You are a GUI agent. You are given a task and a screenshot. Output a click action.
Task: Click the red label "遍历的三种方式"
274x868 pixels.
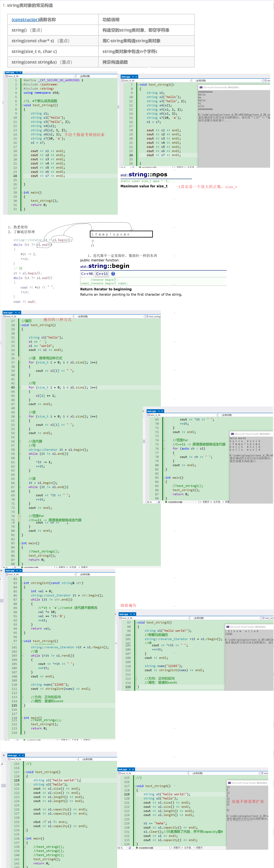[57, 320]
